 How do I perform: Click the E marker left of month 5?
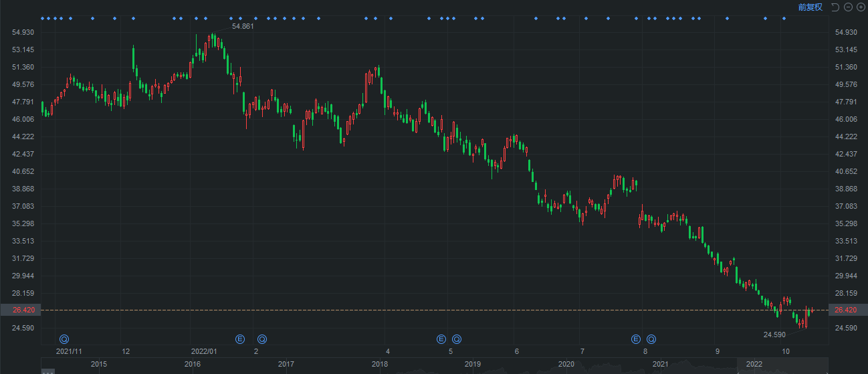point(441,339)
